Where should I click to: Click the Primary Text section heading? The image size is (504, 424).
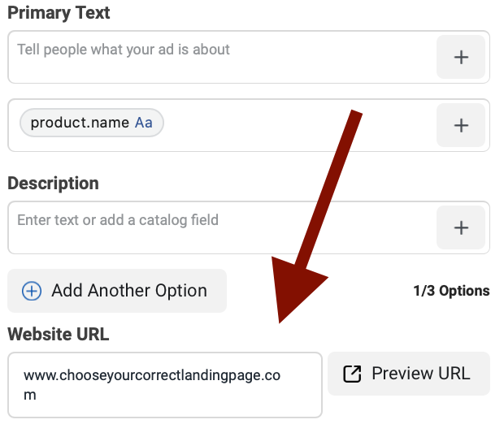pyautogui.click(x=59, y=13)
